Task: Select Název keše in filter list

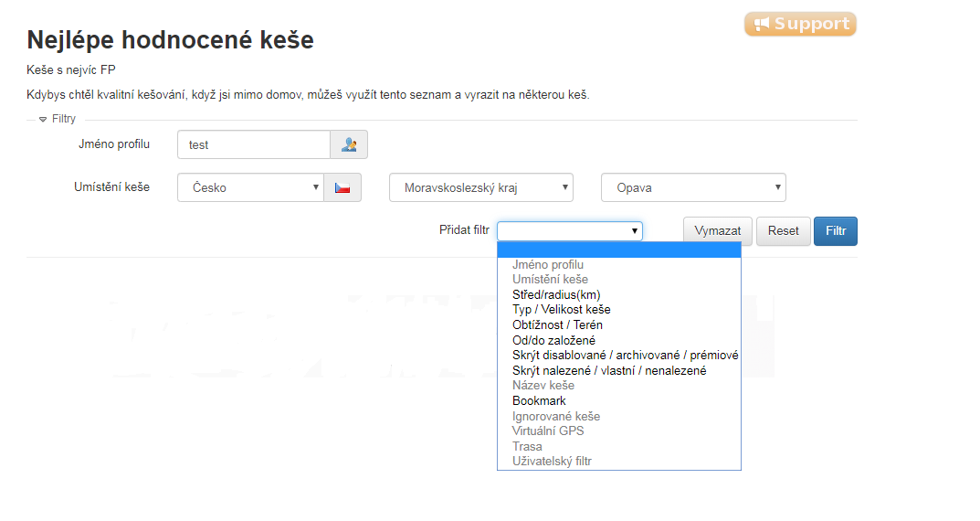Action: (618, 386)
